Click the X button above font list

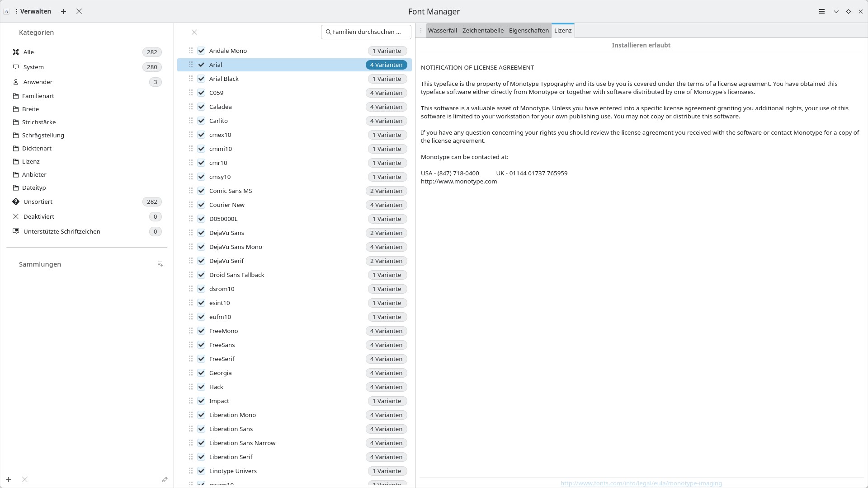pos(194,32)
